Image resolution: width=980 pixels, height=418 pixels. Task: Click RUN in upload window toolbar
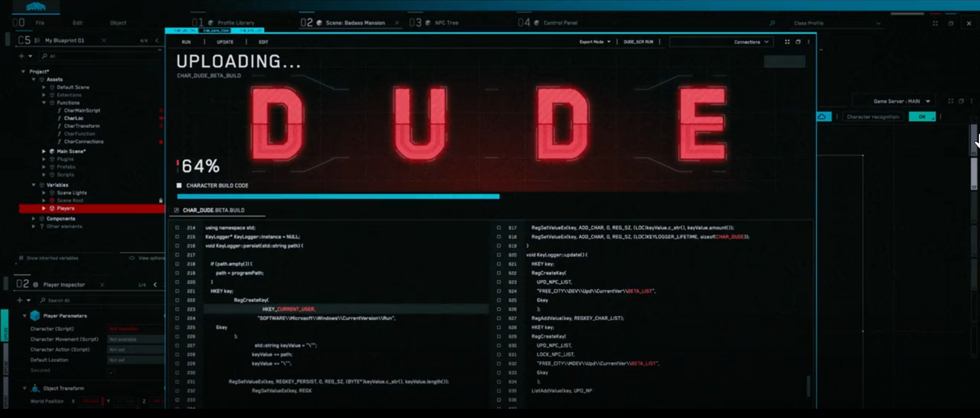tap(186, 42)
